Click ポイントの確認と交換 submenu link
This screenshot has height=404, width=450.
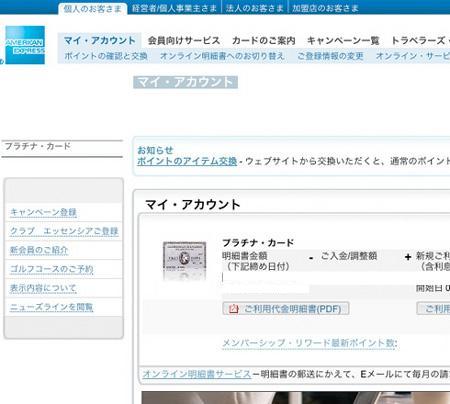pos(106,56)
